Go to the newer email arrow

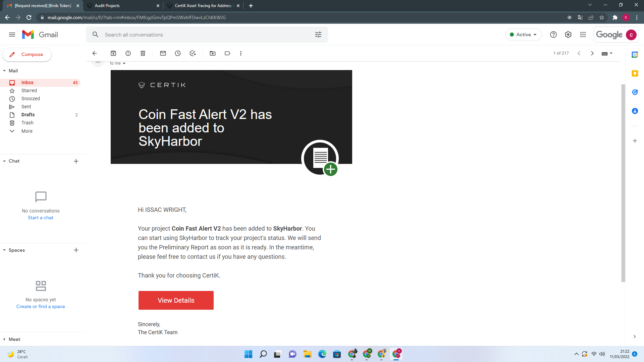579,53
